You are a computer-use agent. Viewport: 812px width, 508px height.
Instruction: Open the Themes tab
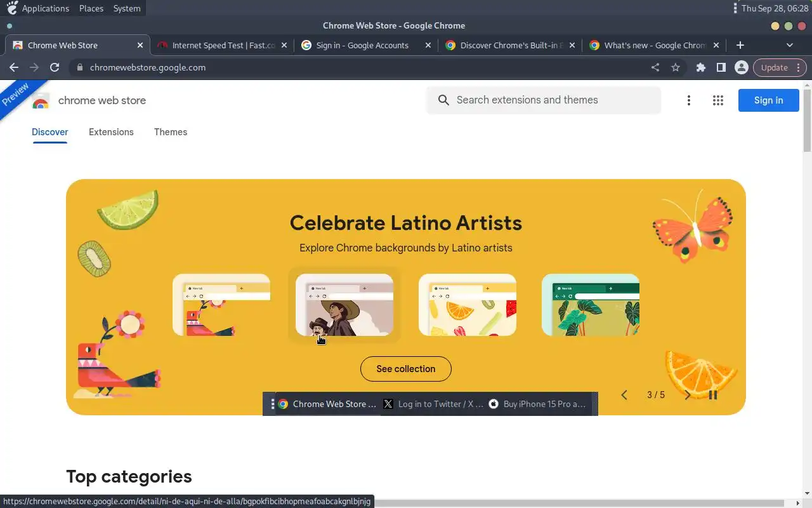point(171,132)
